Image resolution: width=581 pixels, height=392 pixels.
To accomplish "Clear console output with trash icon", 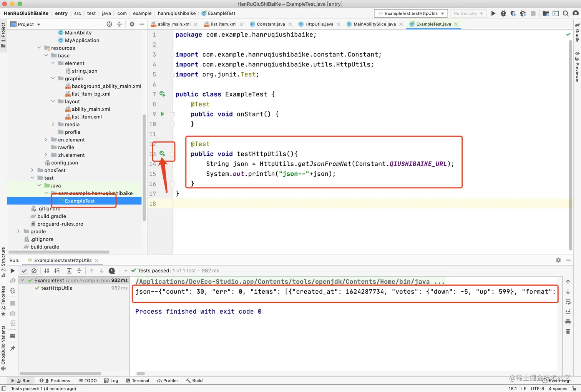I will [568, 331].
